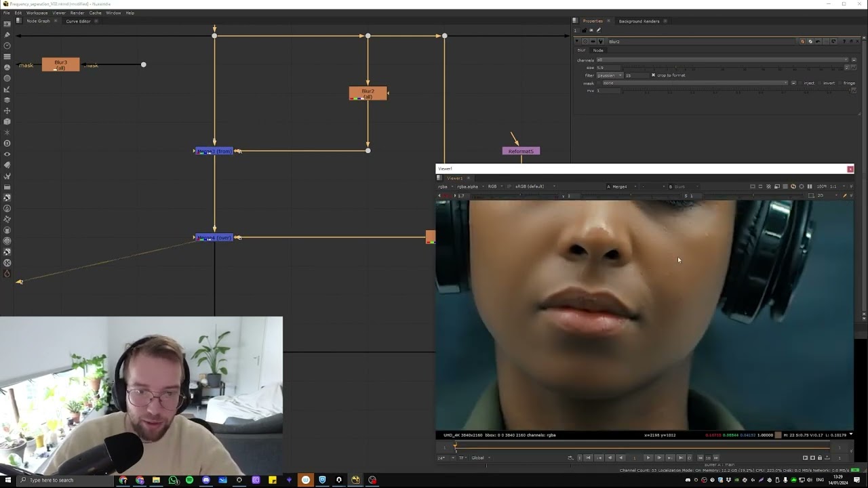
Task: Click the Play forward button
Action: click(x=648, y=457)
